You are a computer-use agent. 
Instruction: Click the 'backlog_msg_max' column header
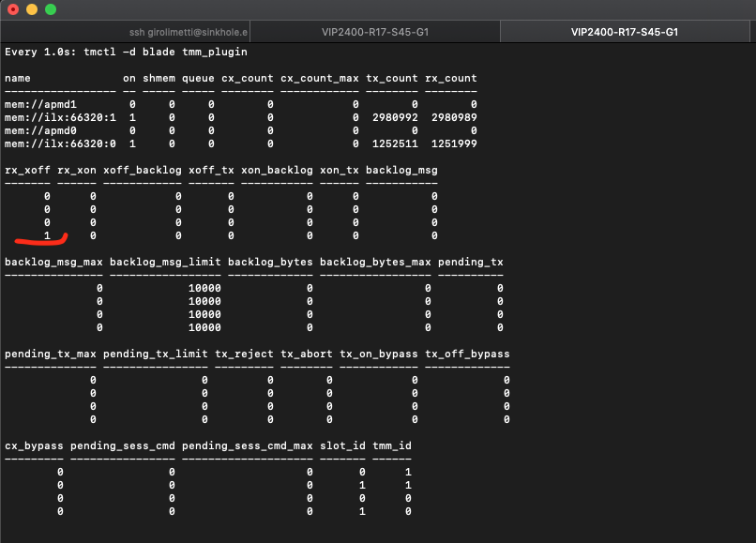pos(53,263)
